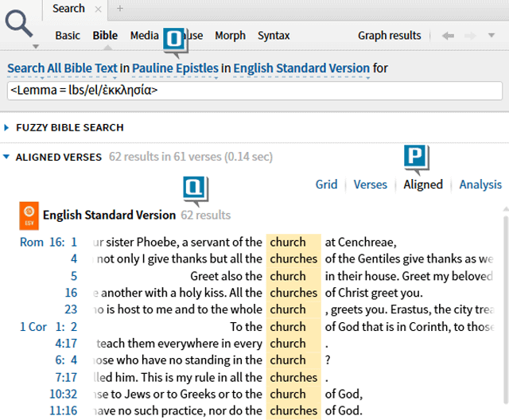Image resolution: width=509 pixels, height=420 pixels.
Task: Click the O callout marker
Action: point(173,40)
